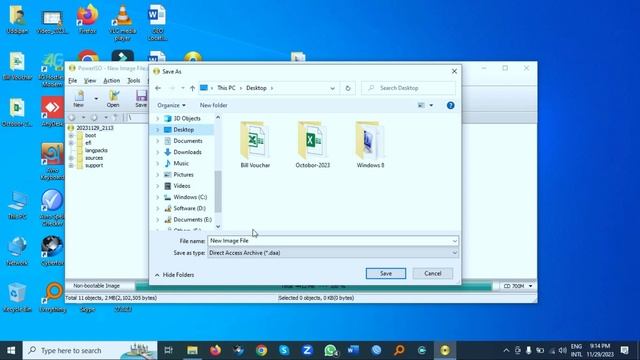Open the View menu in PowerISO
The image size is (640, 360).
[90, 81]
